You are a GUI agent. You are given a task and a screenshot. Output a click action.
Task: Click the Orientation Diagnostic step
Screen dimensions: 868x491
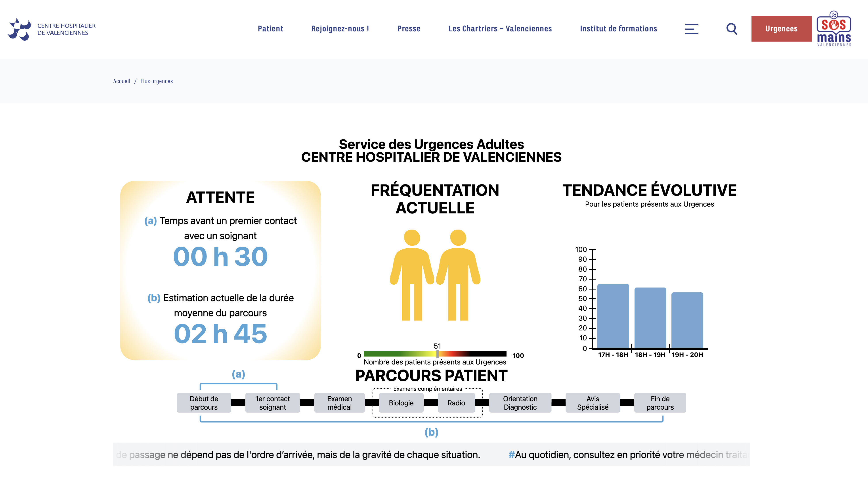point(520,403)
